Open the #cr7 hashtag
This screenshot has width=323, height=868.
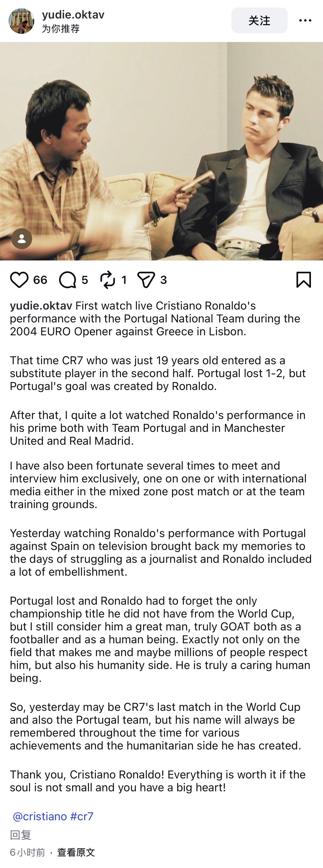pos(82,816)
